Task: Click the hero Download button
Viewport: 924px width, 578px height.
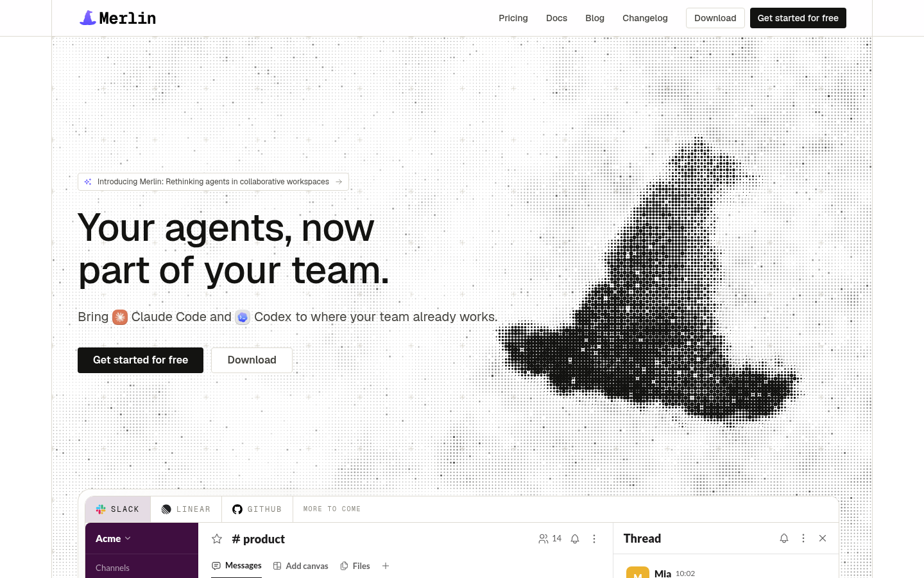Action: click(x=252, y=360)
